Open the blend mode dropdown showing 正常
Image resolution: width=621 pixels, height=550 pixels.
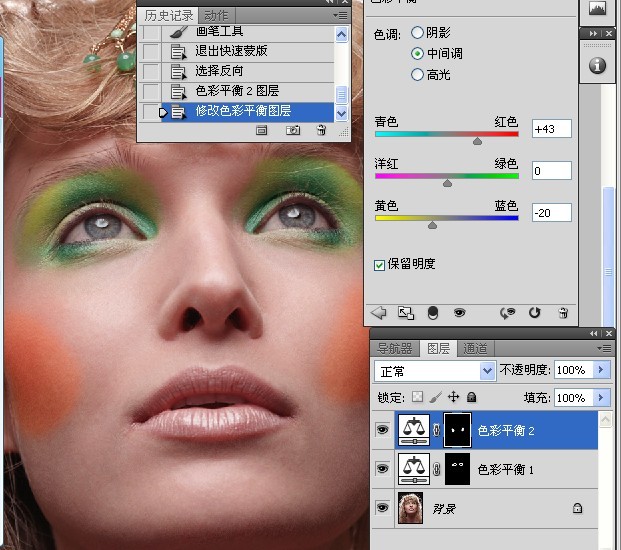(434, 371)
